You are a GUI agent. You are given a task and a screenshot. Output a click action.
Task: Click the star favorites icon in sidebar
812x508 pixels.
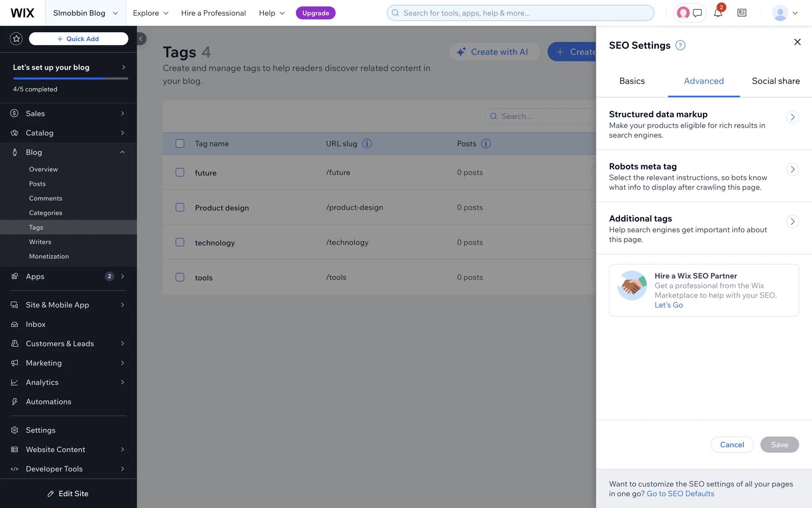[16, 39]
